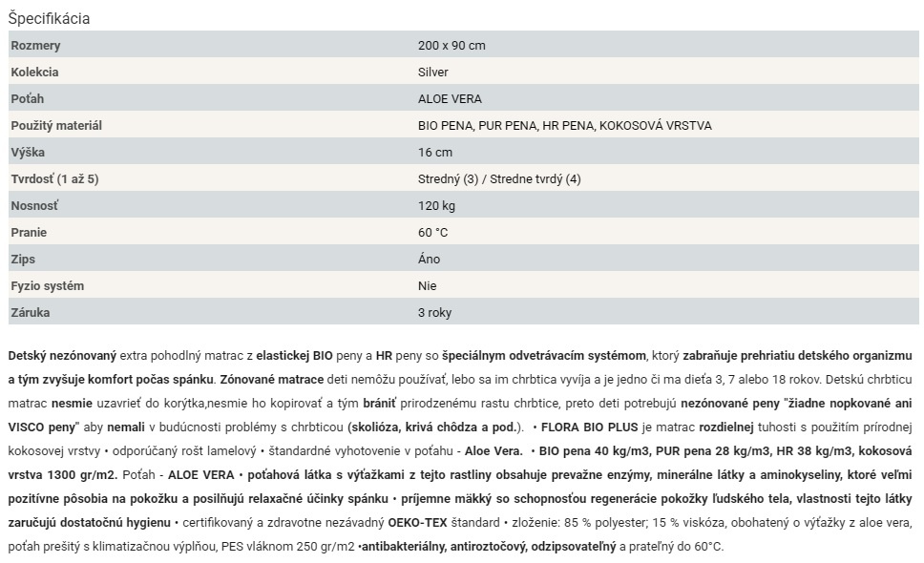The height and width of the screenshot is (563, 924).
Task: Click the Silver collection value
Action: click(x=432, y=73)
